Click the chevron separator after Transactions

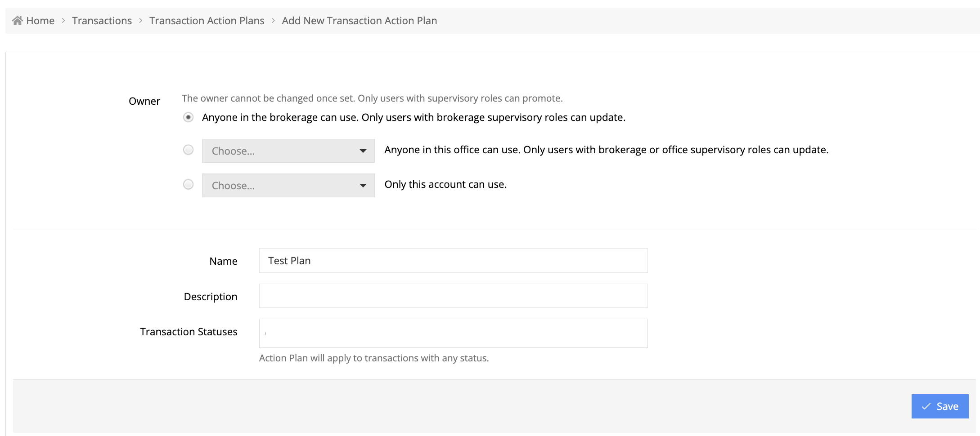coord(141,21)
